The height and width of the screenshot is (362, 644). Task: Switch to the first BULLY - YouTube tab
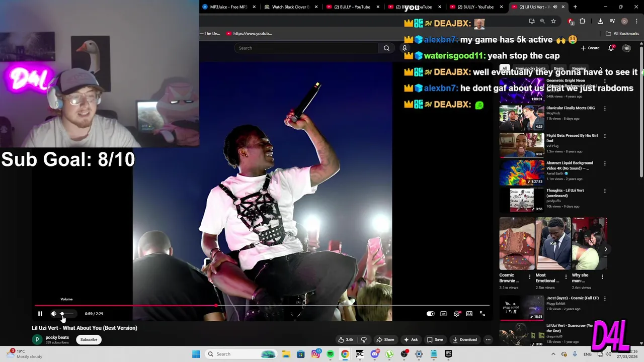352,7
